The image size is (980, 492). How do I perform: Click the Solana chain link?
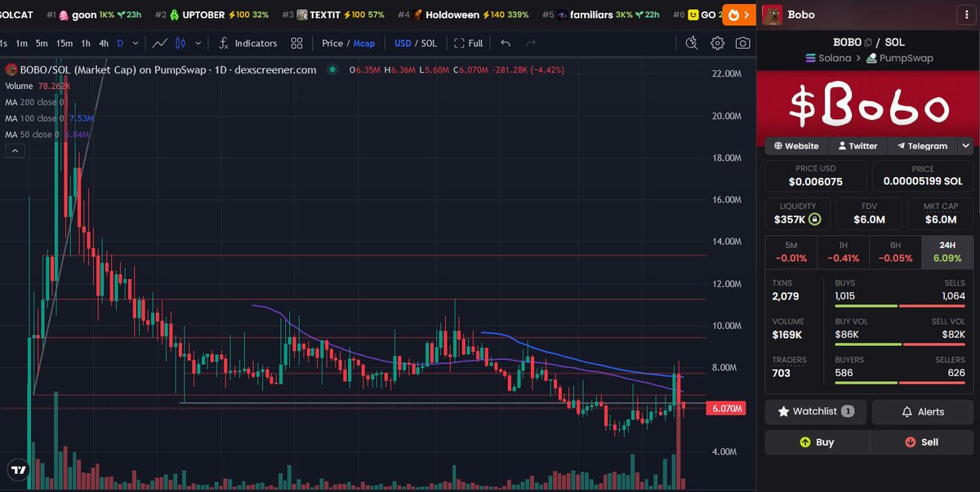(828, 58)
